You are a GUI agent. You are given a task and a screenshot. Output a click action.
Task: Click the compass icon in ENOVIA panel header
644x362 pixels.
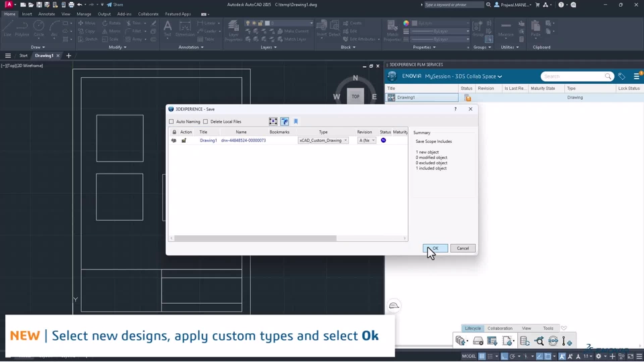click(x=392, y=76)
